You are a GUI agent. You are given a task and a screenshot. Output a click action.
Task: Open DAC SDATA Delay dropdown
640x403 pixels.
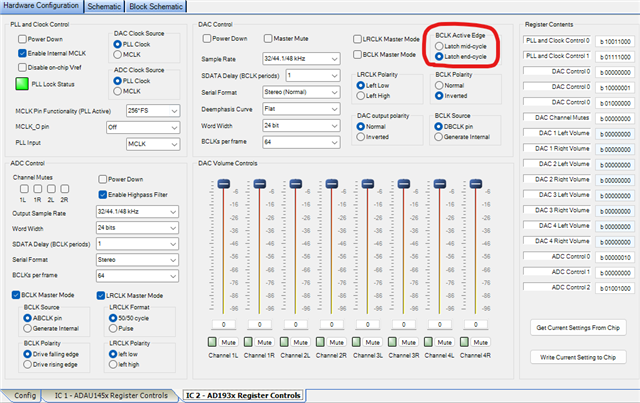[x=313, y=76]
